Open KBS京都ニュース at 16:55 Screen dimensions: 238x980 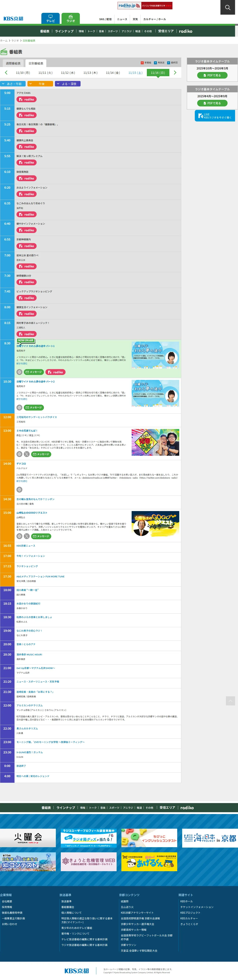click(x=25, y=546)
